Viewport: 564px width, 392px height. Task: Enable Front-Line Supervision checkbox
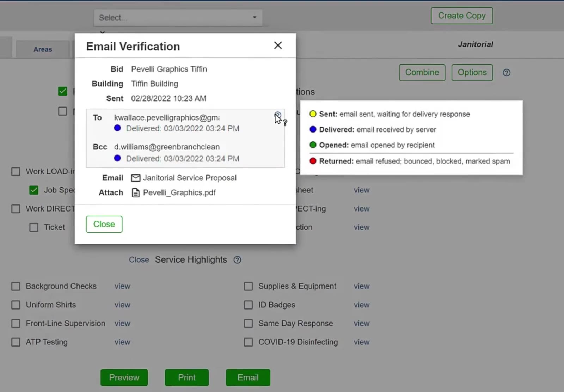click(16, 324)
